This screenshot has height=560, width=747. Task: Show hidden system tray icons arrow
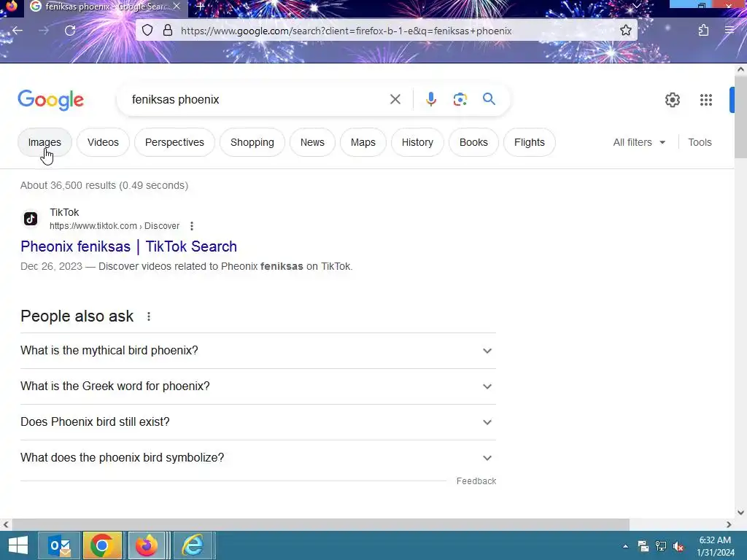(x=625, y=546)
